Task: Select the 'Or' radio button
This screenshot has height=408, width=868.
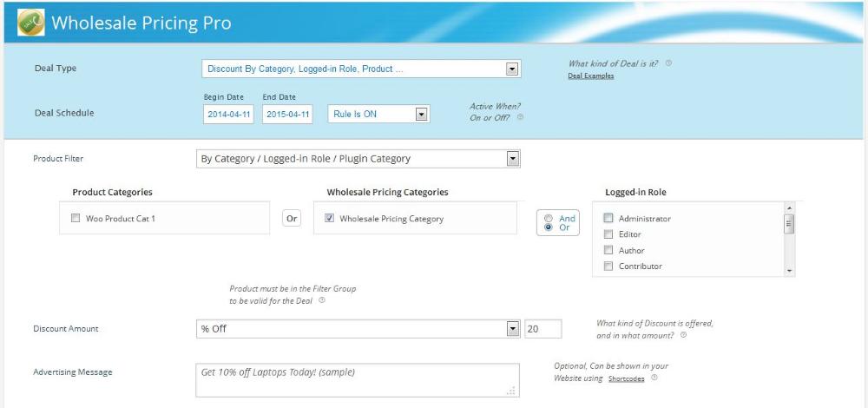Action: 549,227
